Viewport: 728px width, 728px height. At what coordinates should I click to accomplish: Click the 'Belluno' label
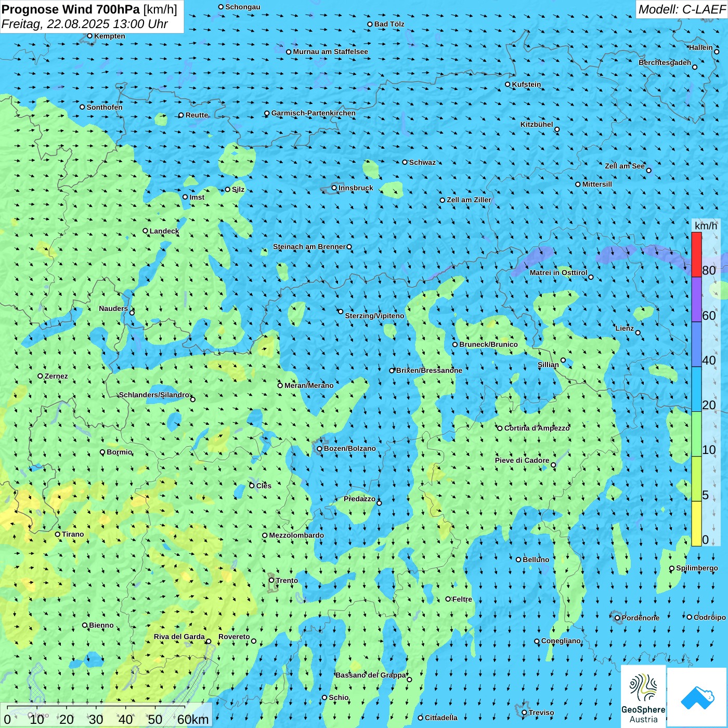(x=536, y=560)
